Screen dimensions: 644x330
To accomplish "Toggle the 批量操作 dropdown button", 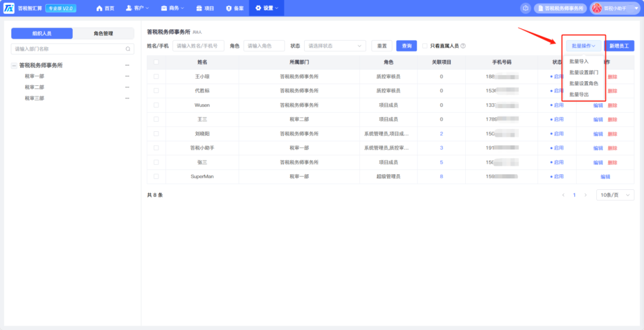I will coord(583,46).
